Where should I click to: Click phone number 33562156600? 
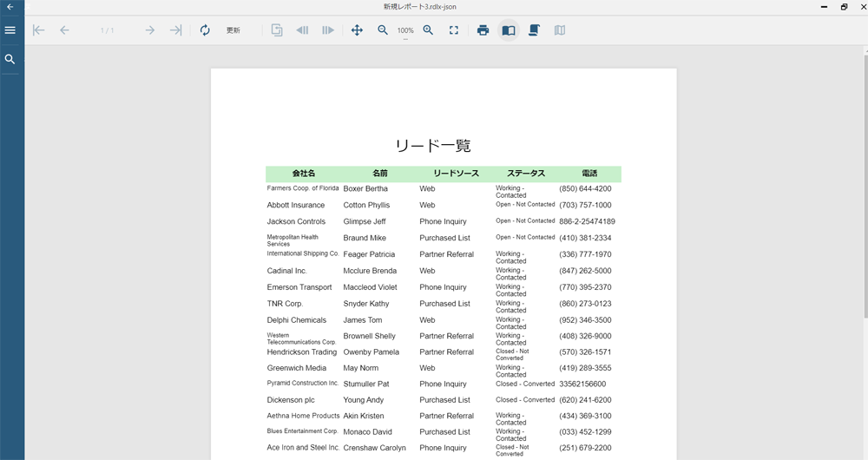(582, 384)
